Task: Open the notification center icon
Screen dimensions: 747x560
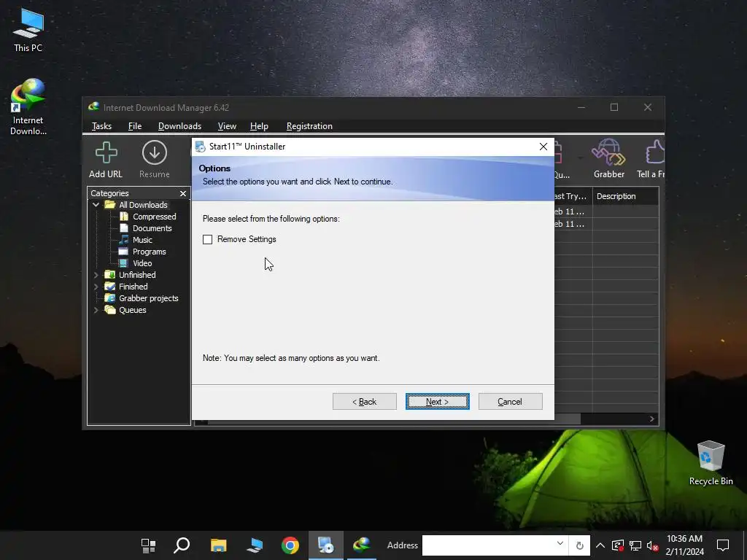Action: (723, 545)
